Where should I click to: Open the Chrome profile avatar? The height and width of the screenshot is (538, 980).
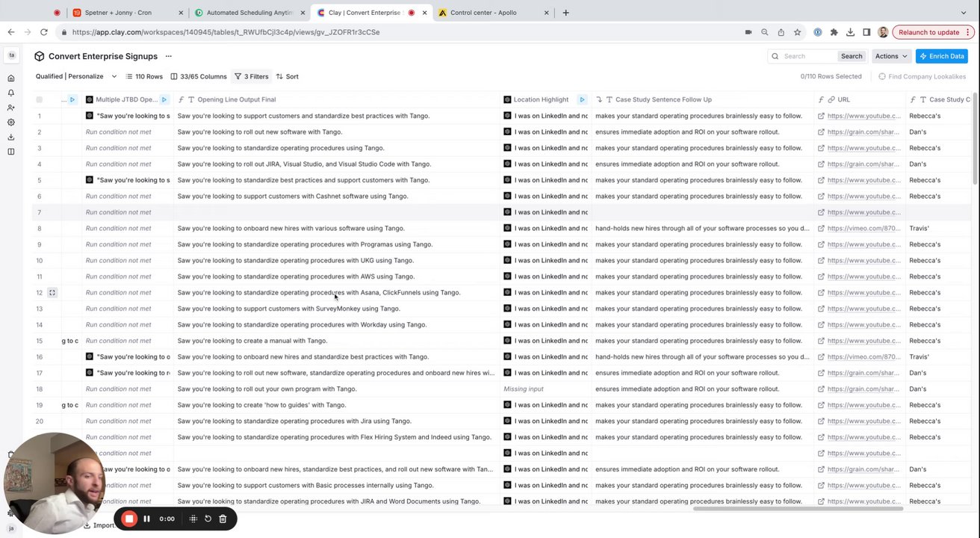(883, 32)
